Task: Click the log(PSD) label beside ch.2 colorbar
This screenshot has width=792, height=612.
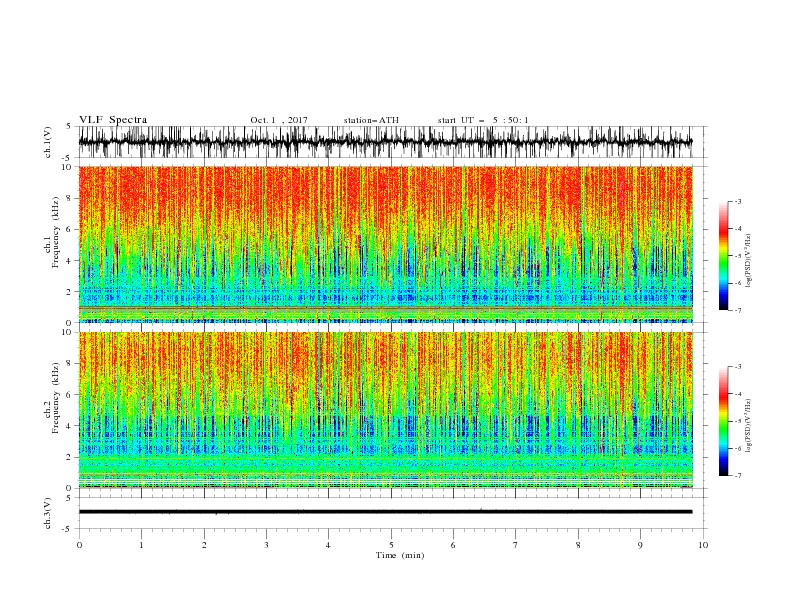Action: [x=748, y=426]
